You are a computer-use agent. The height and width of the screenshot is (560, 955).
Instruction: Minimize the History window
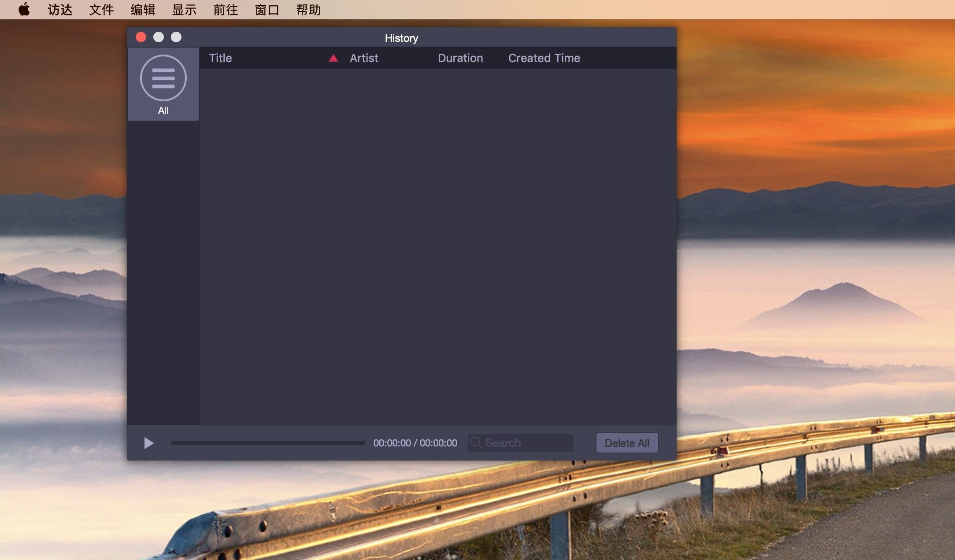(x=159, y=37)
